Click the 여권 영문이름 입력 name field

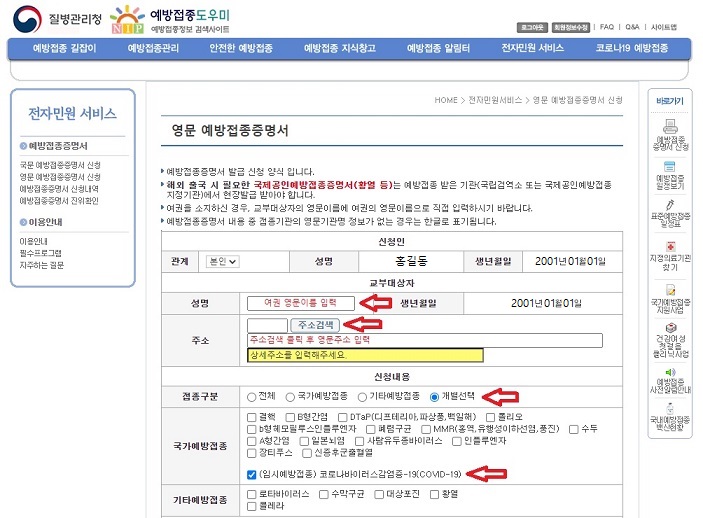click(300, 303)
